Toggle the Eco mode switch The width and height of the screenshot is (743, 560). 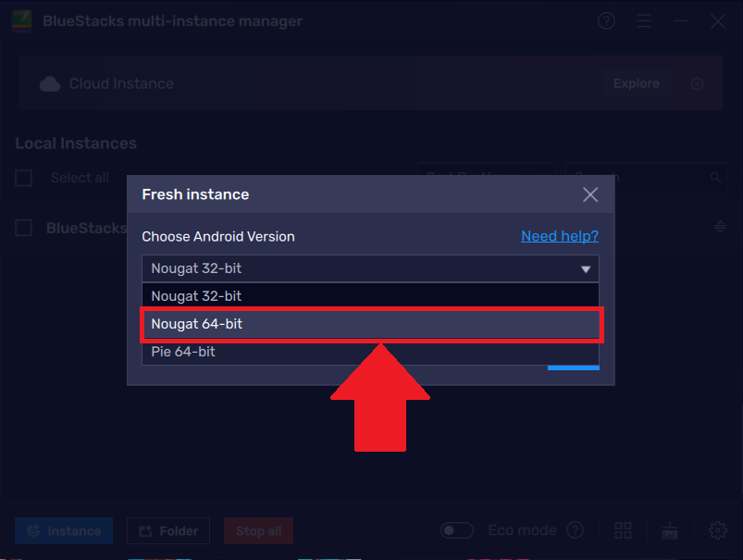coord(457,530)
